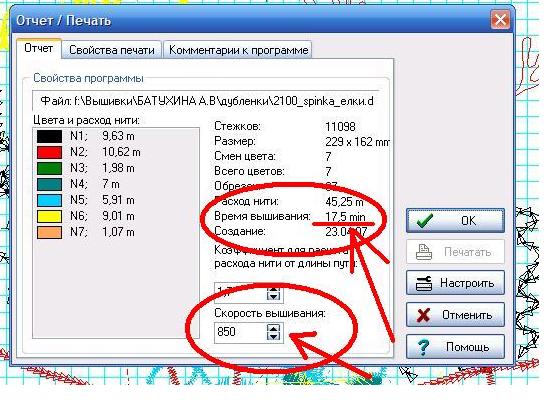Click the Цвета и расход нити heading
556x400 pixels.
point(87,120)
